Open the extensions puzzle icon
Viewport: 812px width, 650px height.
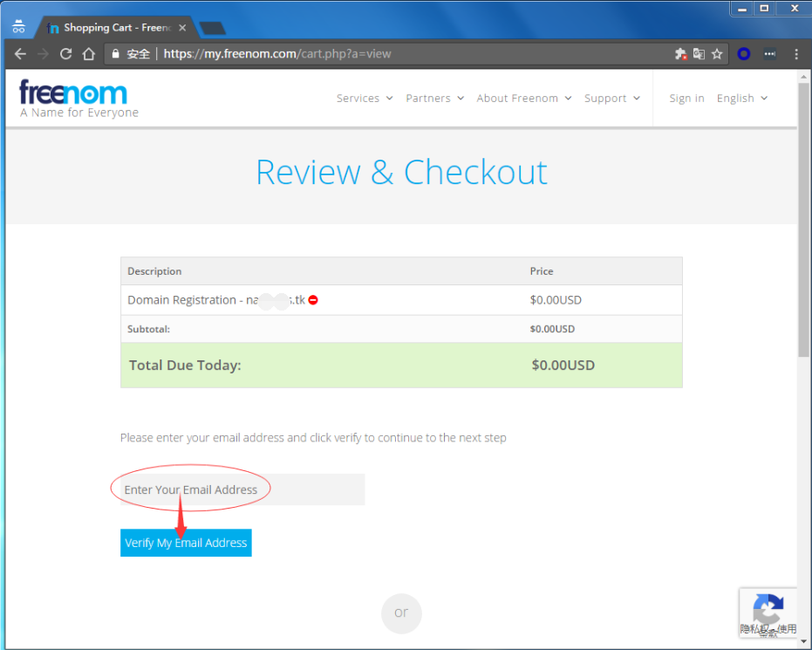coord(680,54)
